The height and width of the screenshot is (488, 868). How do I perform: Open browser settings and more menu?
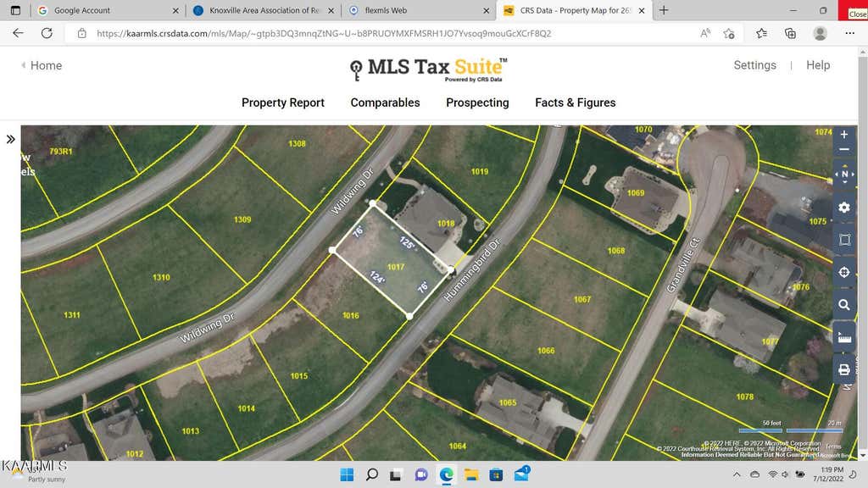[x=849, y=33]
